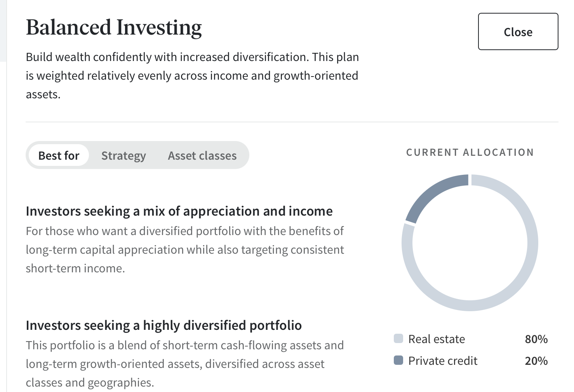
Task: Click the 'Build wealth confidently' description text
Action: pyautogui.click(x=192, y=75)
